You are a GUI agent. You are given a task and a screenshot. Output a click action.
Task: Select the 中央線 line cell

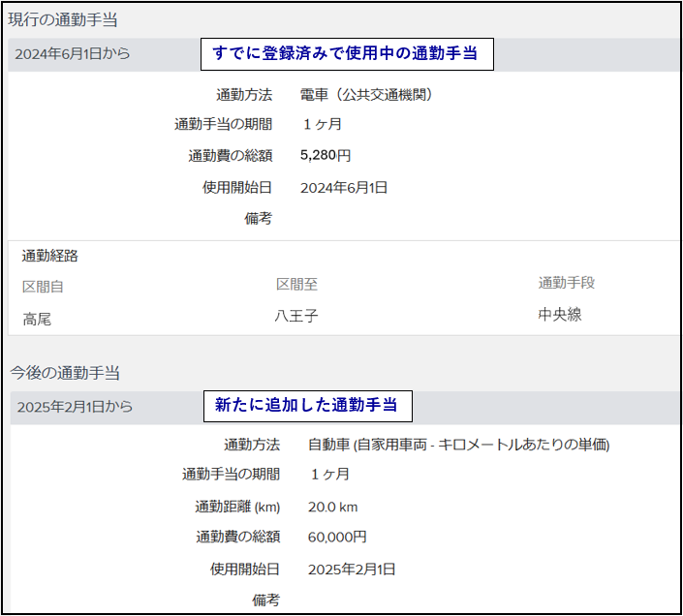pos(560,315)
